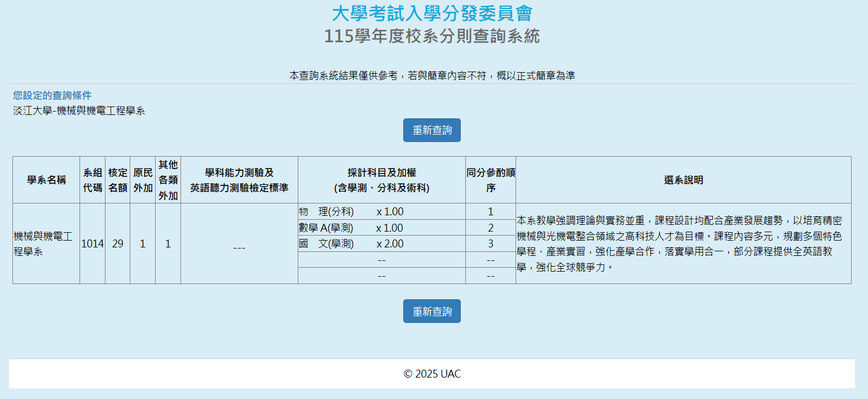Click the 同分參酌順序 column header

pyautogui.click(x=490, y=180)
